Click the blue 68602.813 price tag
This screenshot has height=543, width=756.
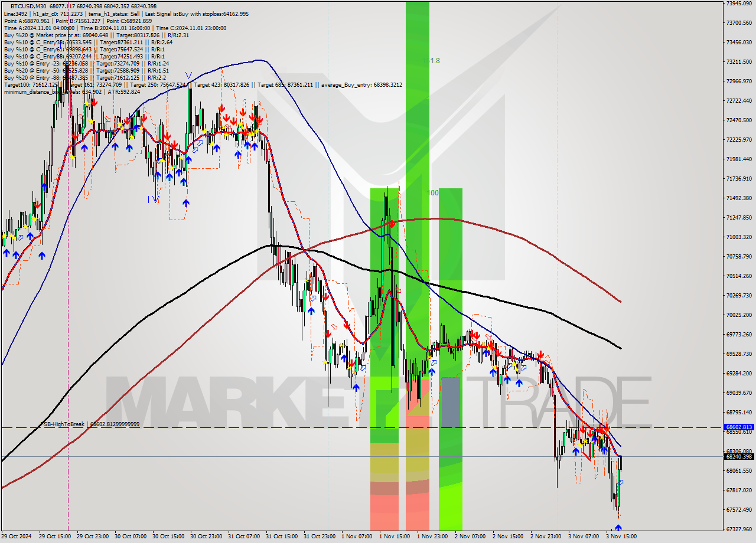[x=739, y=427]
